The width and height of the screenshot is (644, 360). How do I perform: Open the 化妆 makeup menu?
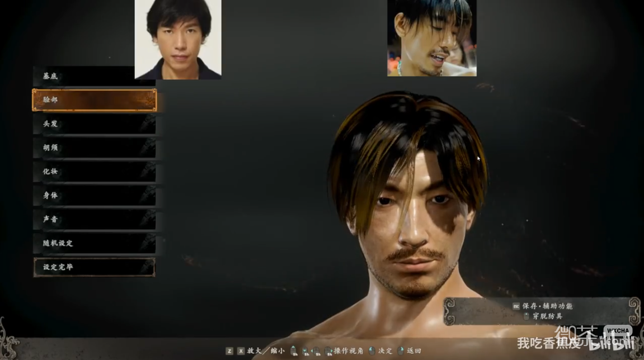94,172
